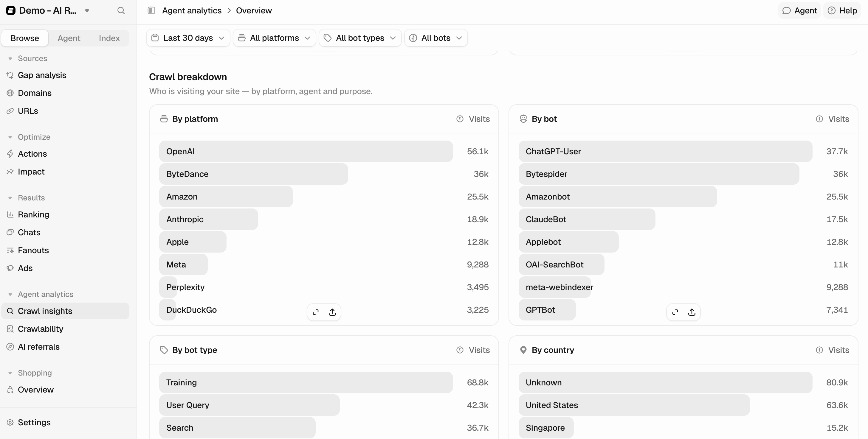
Task: Click the info icon next to By platform Visits
Action: tap(460, 119)
